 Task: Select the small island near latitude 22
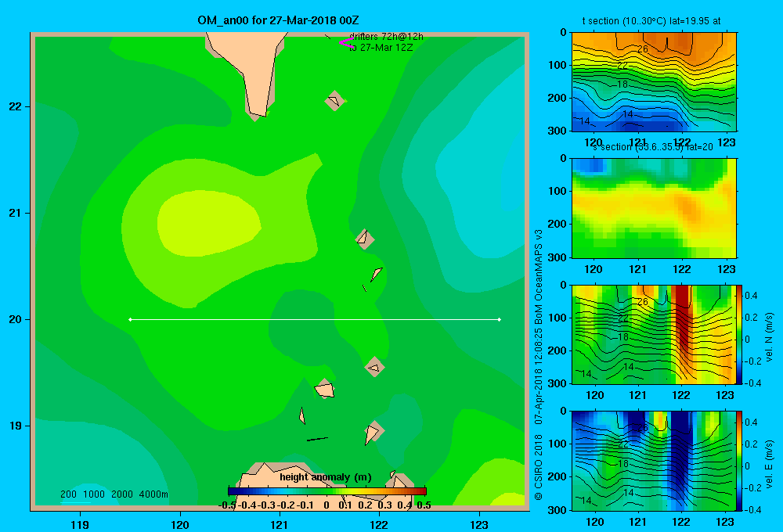click(x=334, y=100)
